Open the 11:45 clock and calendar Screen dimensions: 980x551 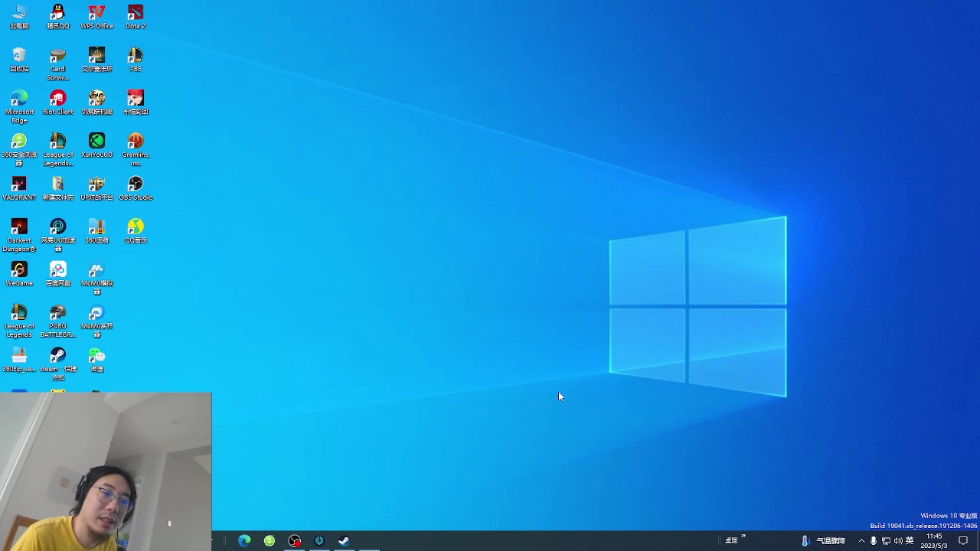934,541
